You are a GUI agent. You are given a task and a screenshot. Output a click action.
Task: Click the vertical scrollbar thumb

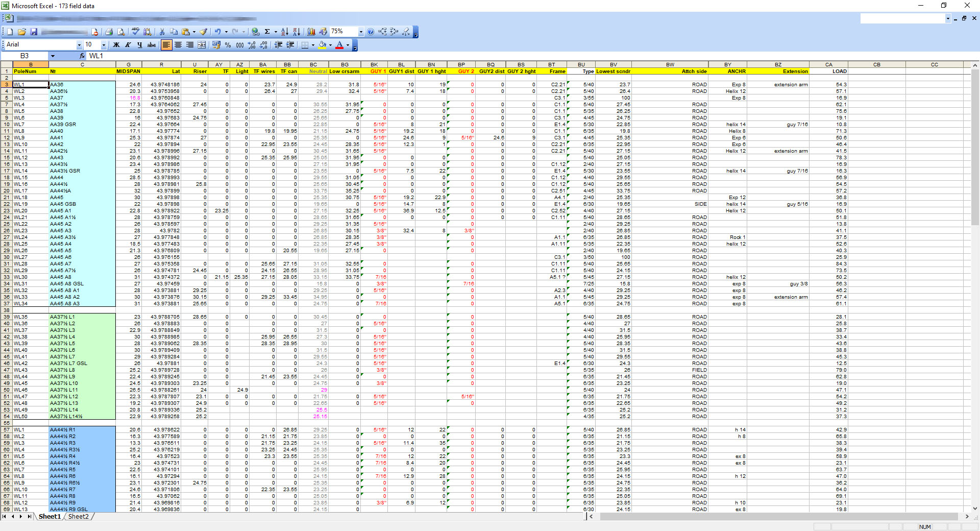click(975, 148)
